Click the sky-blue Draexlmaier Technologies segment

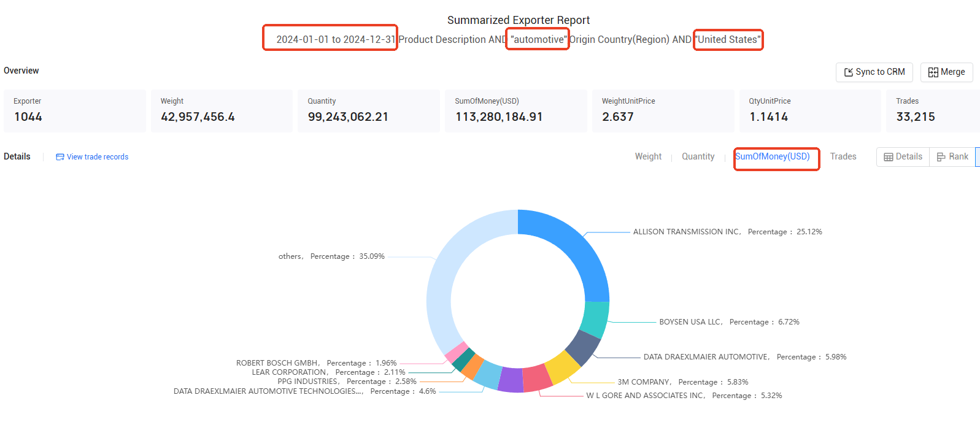pos(488,375)
